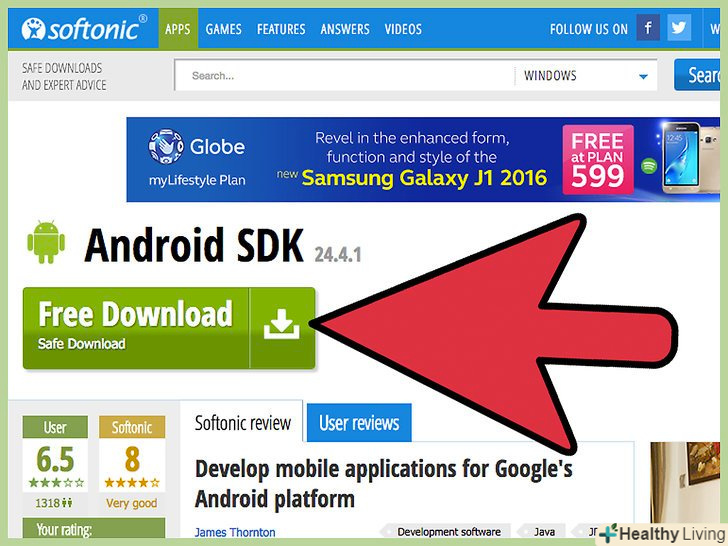
Task: Select the Softonic review tab
Action: (x=242, y=422)
